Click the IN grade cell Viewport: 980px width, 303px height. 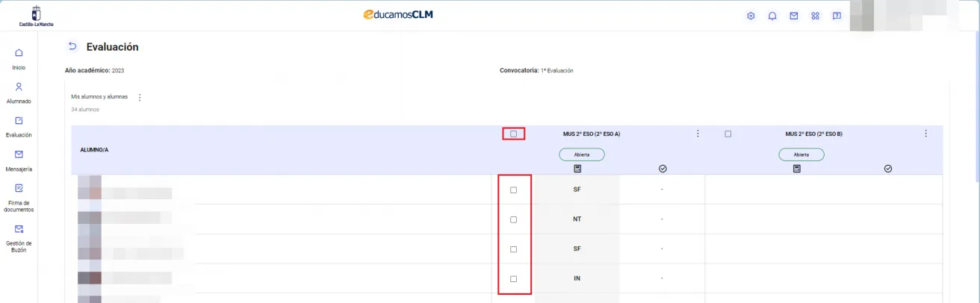click(577, 278)
